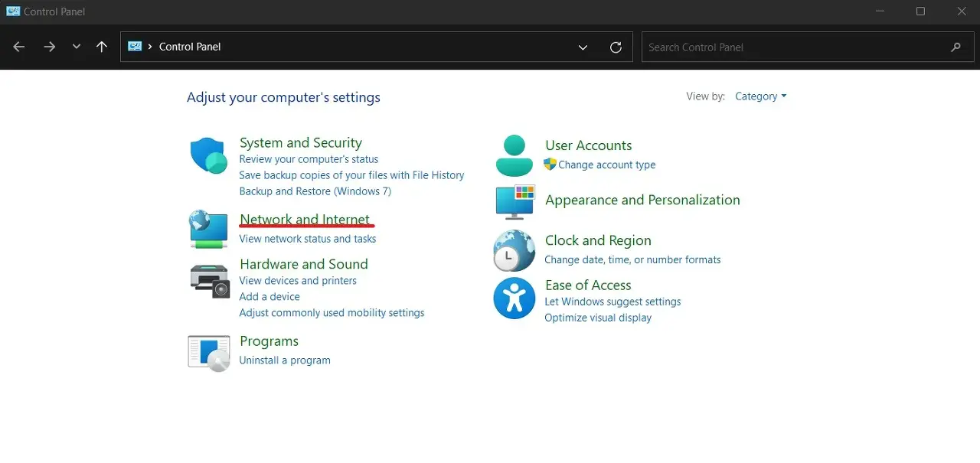Click Adjust commonly used mobility settings
The image size is (980, 463).
(332, 313)
